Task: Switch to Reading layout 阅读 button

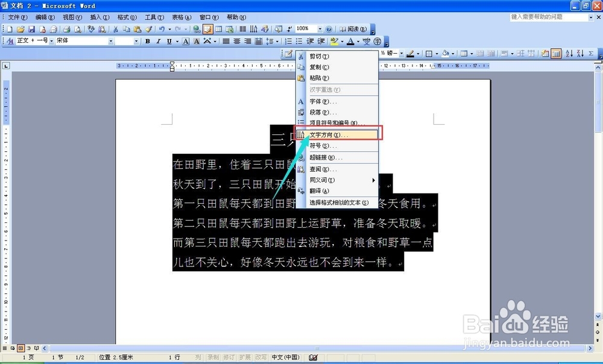Action: click(x=353, y=29)
